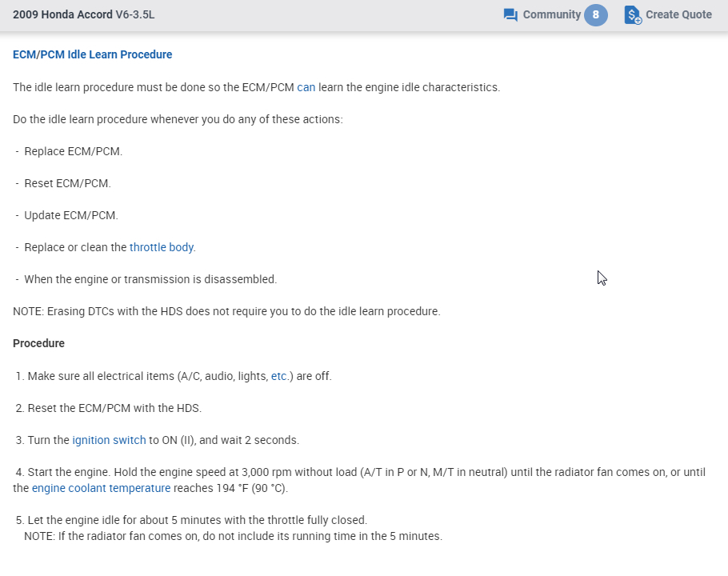The width and height of the screenshot is (728, 576).
Task: Click the 'ECM/PCM Idle Learn Procedure' heading
Action: 92,55
